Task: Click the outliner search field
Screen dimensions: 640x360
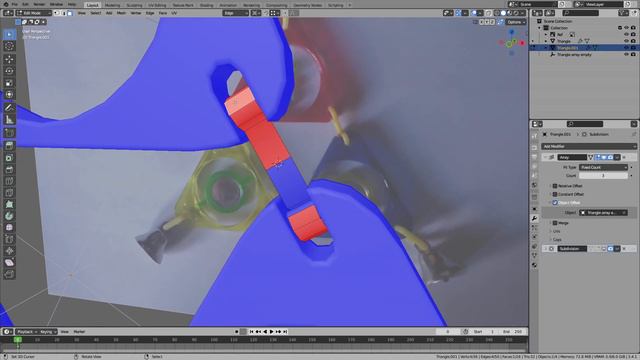Action: (580, 13)
